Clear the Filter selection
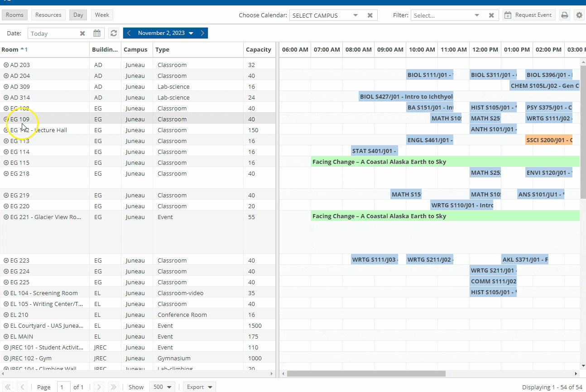Image resolution: width=586 pixels, height=392 pixels. (491, 15)
